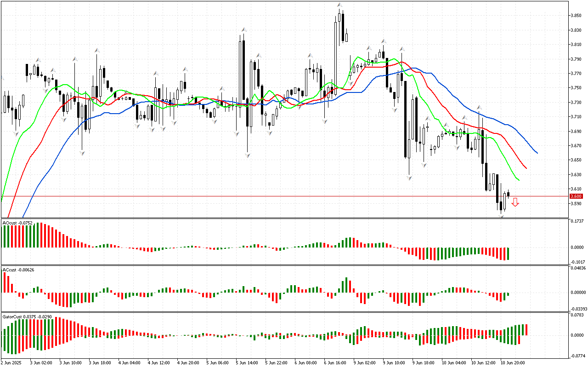588x368 pixels.
Task: Select the red horizontal line at 3.600
Action: coord(276,196)
